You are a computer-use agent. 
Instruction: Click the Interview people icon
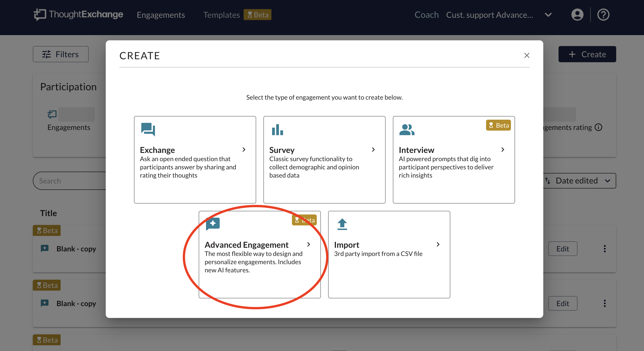(x=407, y=129)
